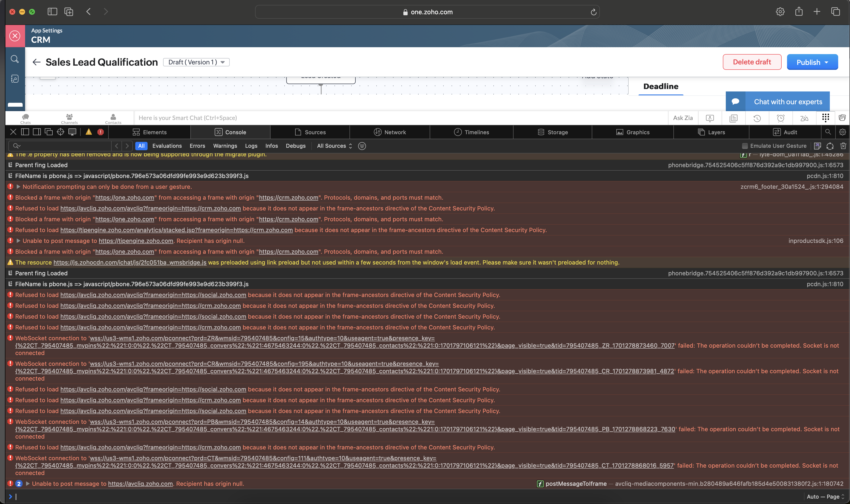
Task: Expand the Notification prompting error entry
Action: point(18,187)
